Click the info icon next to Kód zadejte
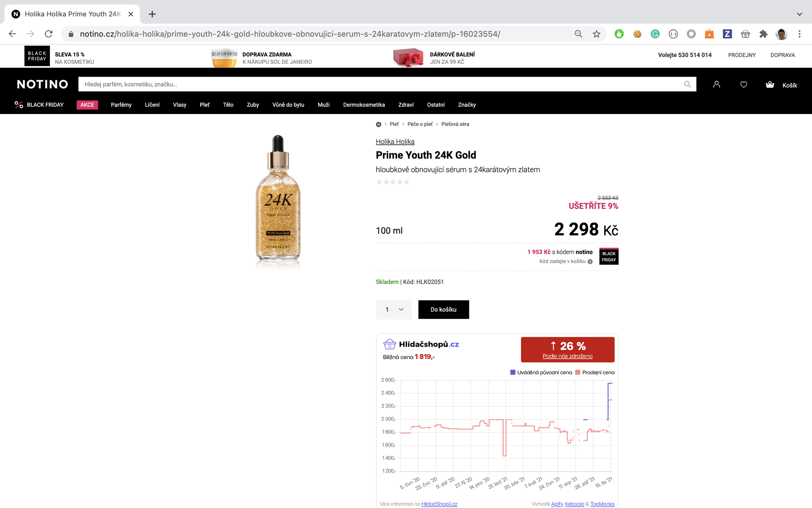The image size is (812, 508). click(589, 262)
